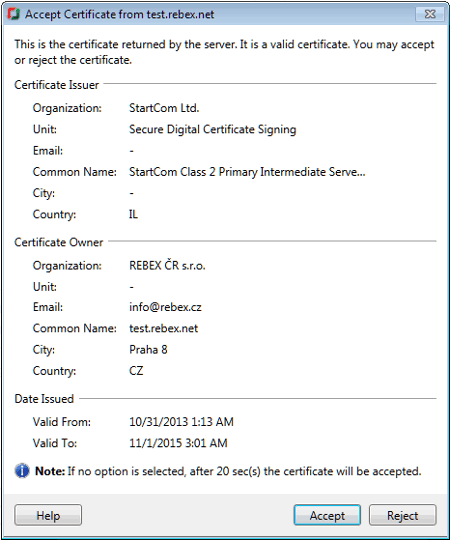Click the owner common name test.rebex.net
450x540 pixels.
point(164,328)
